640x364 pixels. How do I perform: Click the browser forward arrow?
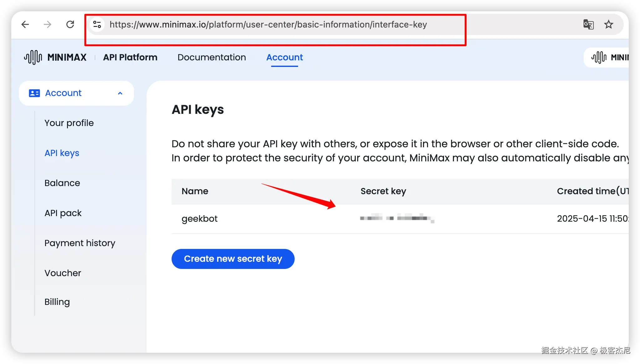pyautogui.click(x=48, y=24)
